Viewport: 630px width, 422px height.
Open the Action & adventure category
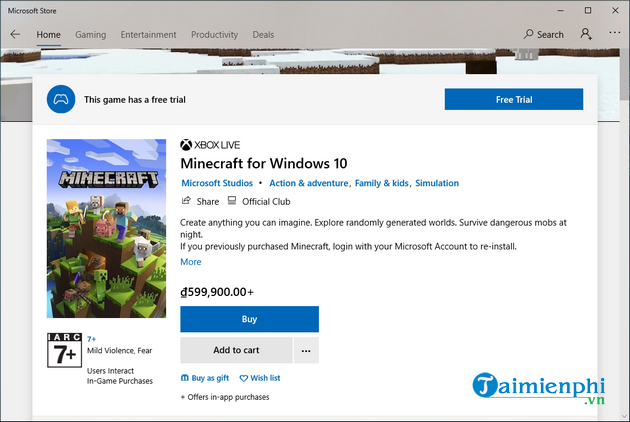(x=309, y=183)
